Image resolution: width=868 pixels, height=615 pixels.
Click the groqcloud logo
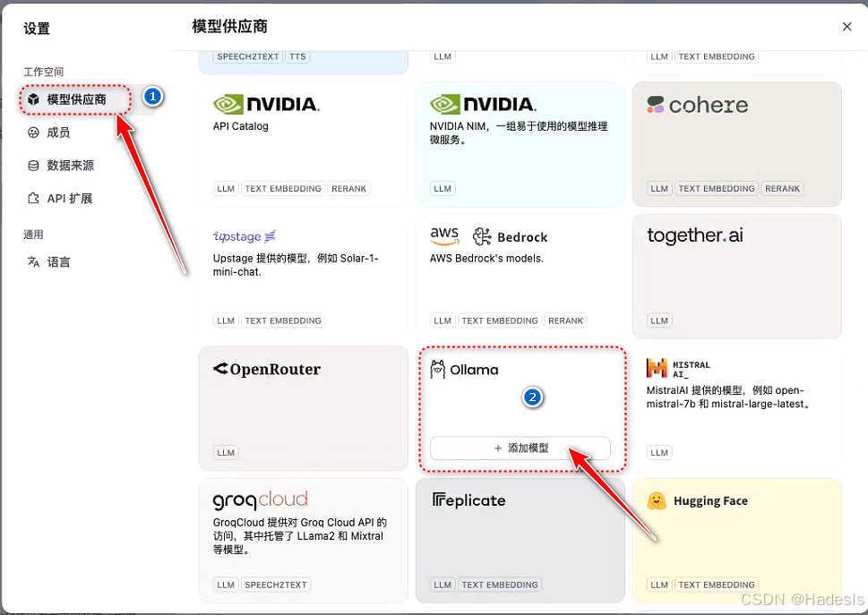click(x=260, y=500)
